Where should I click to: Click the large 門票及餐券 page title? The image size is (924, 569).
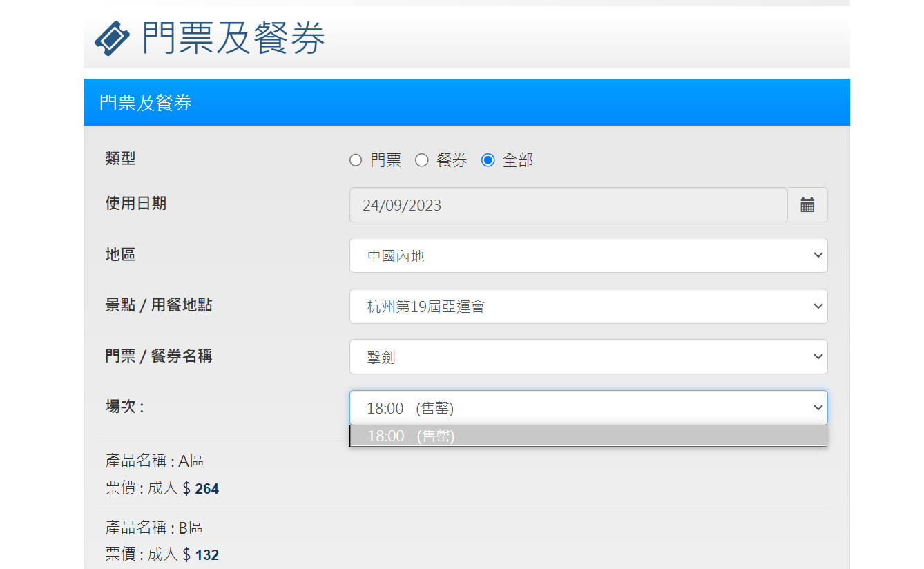click(x=233, y=38)
